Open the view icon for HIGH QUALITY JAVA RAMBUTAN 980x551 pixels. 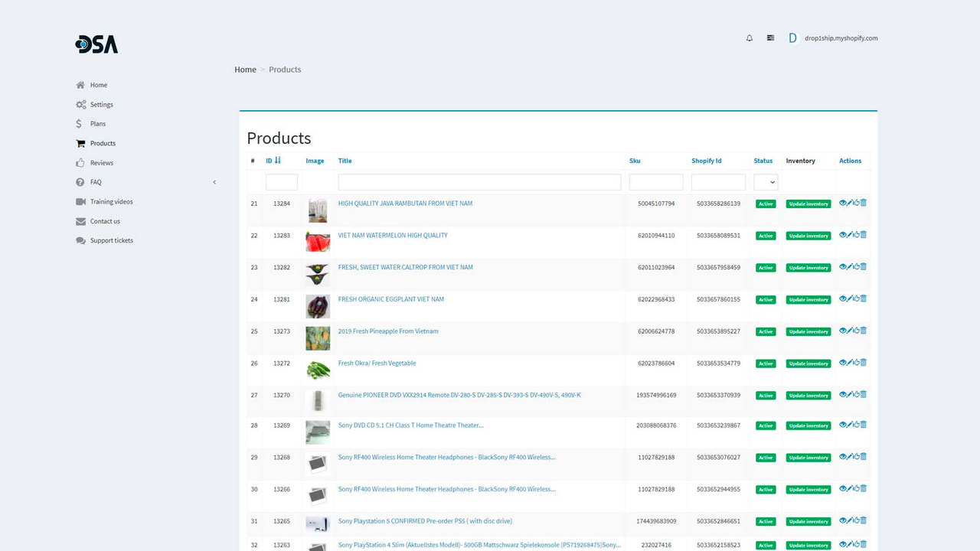(843, 203)
